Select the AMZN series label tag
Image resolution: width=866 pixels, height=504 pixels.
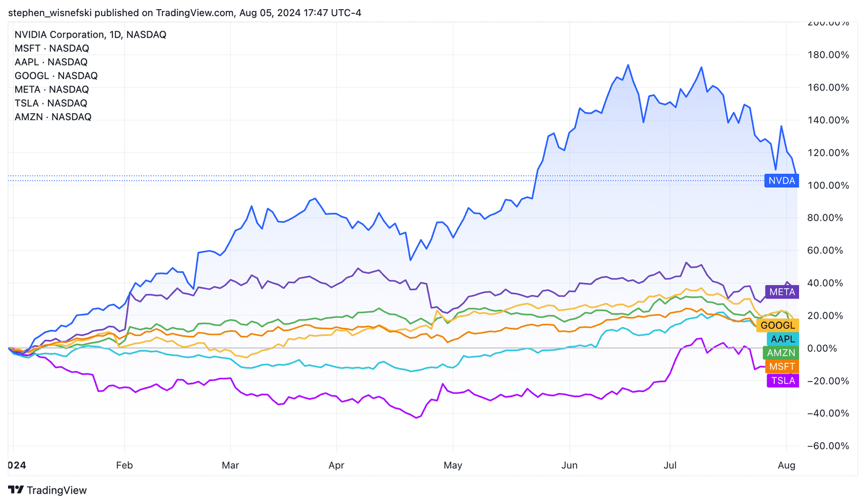pyautogui.click(x=781, y=353)
